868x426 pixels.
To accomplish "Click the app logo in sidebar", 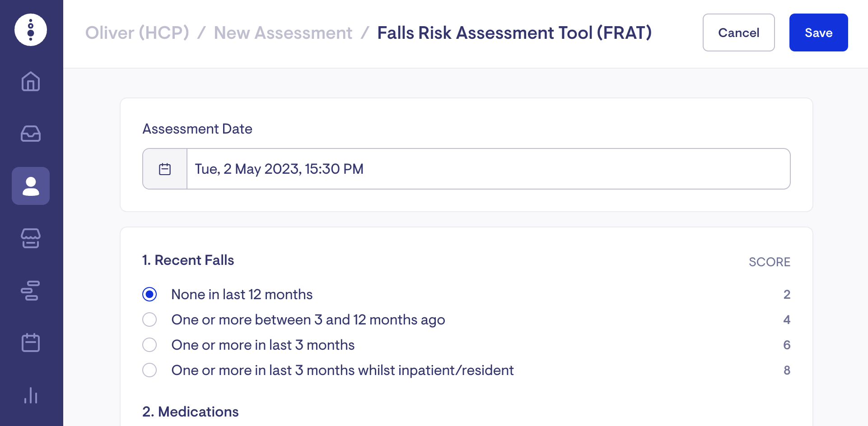I will (x=31, y=30).
